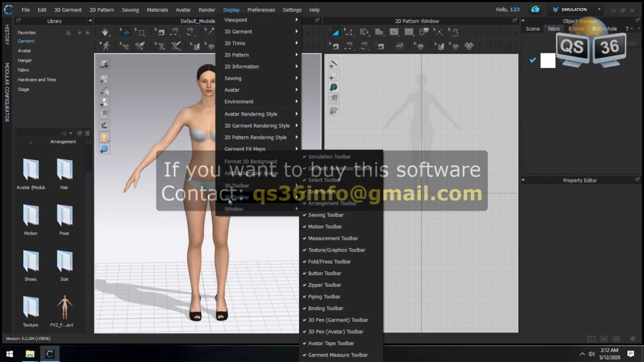Open the Preferences menu
Image resolution: width=644 pixels, height=362 pixels.
point(261,9)
